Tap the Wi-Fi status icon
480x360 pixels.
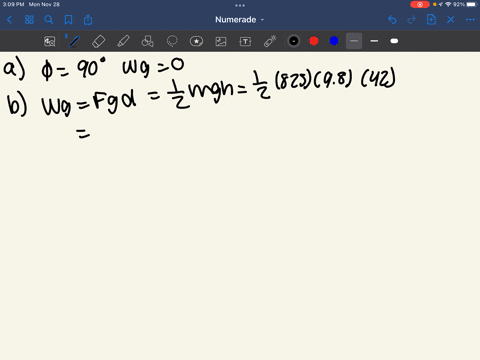(x=448, y=4)
